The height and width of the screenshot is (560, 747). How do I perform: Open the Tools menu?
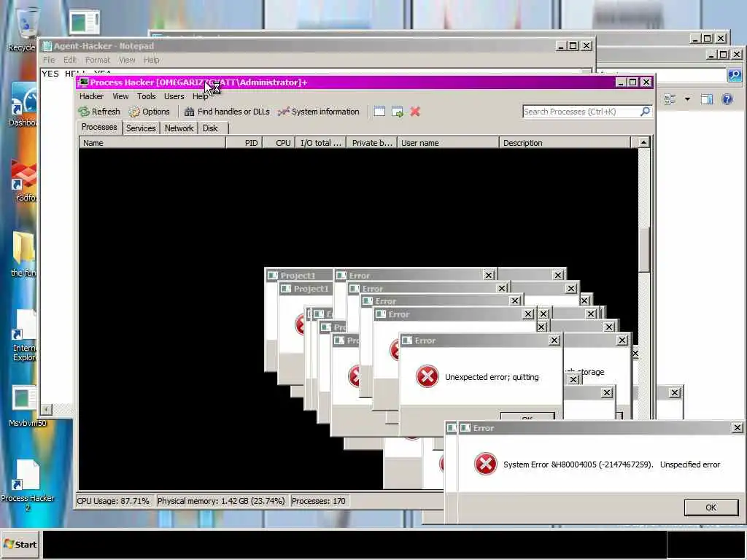146,96
